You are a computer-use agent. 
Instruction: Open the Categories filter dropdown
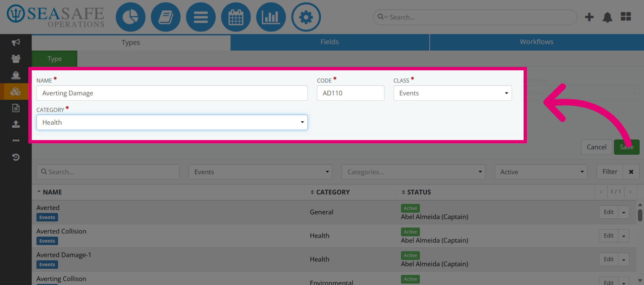click(413, 172)
